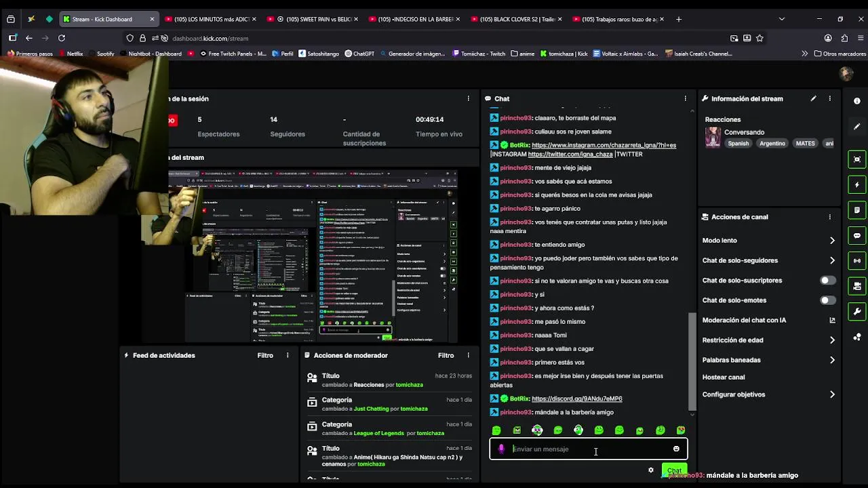Open the Chat panel three-dot menu
Image resolution: width=868 pixels, height=488 pixels.
point(685,99)
